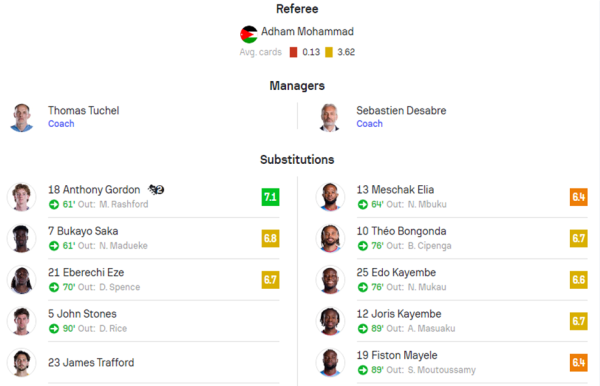Screen dimensions: 600x386
Task: Open Sebastien Desabre's manager photo
Action: [x=329, y=117]
